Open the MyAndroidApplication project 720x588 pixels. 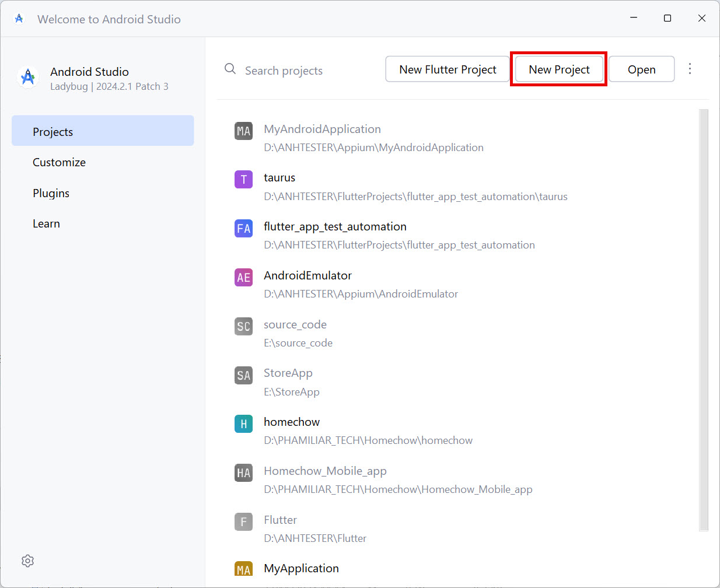point(458,138)
